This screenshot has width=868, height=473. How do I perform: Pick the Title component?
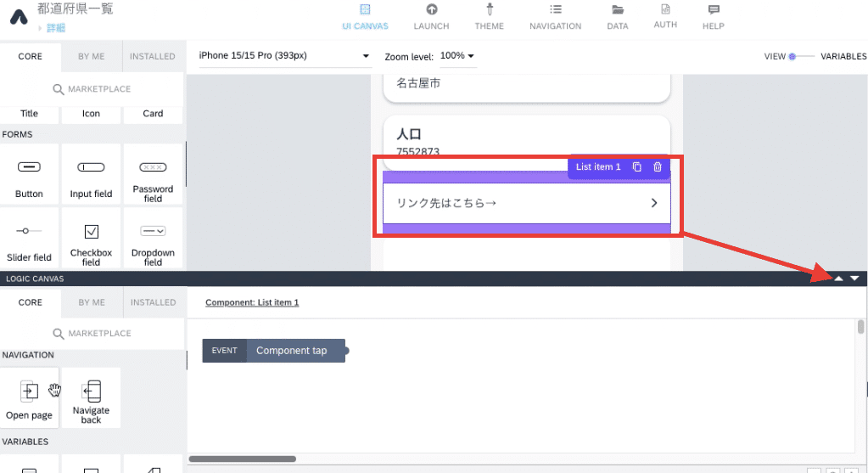(30, 114)
